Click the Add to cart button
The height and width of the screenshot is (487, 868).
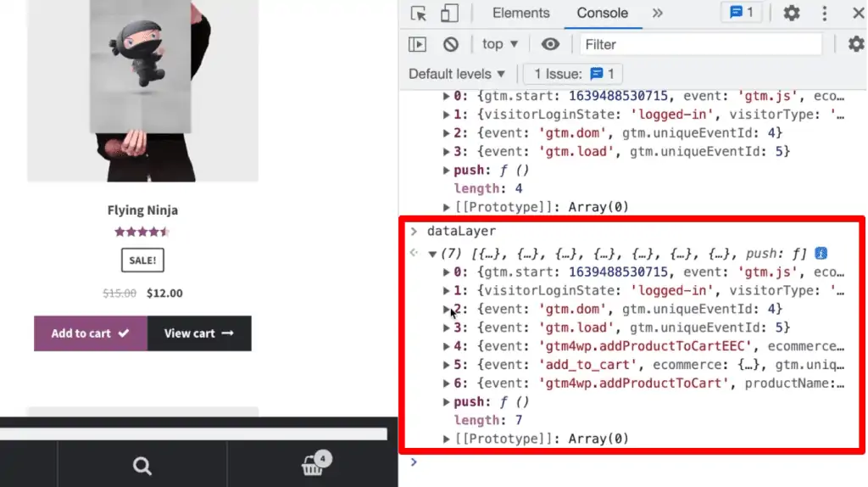point(90,333)
